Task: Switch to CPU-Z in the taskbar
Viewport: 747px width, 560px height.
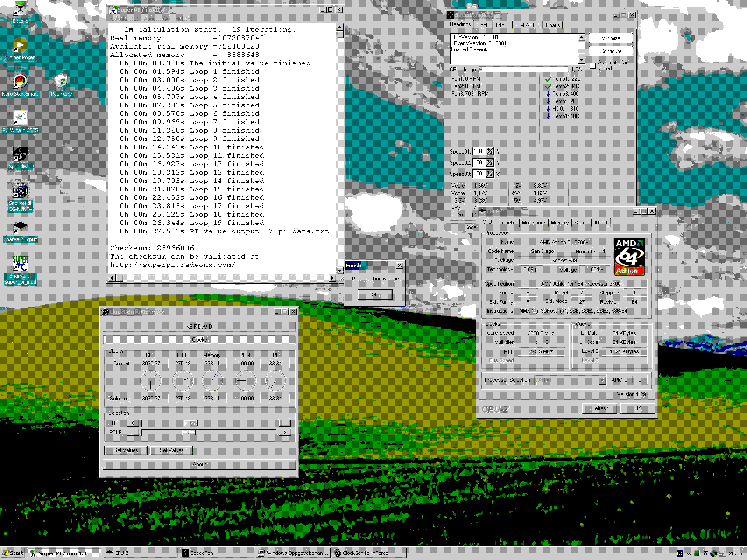Action: pyautogui.click(x=141, y=553)
